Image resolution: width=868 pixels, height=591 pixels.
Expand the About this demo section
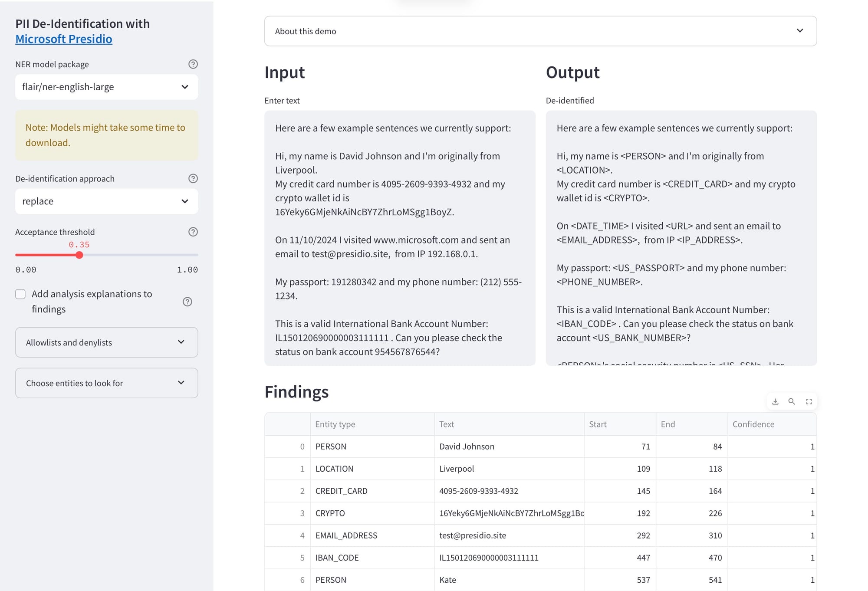coord(540,31)
